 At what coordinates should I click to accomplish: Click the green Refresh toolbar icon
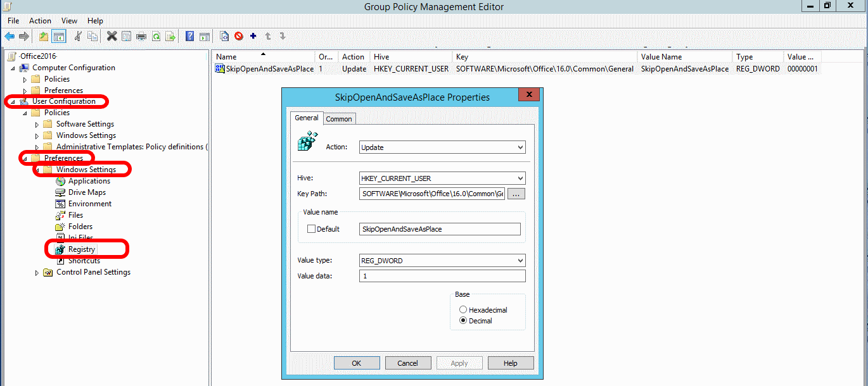pyautogui.click(x=156, y=36)
